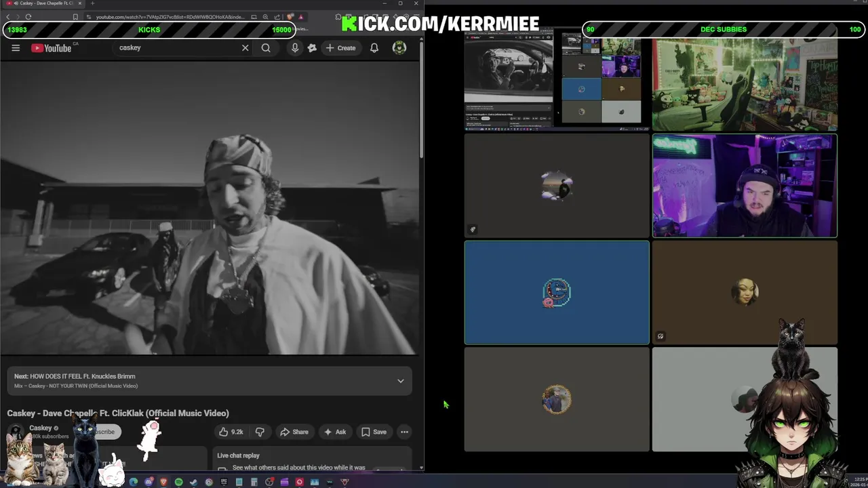
Task: Save the video to a playlist
Action: [374, 432]
